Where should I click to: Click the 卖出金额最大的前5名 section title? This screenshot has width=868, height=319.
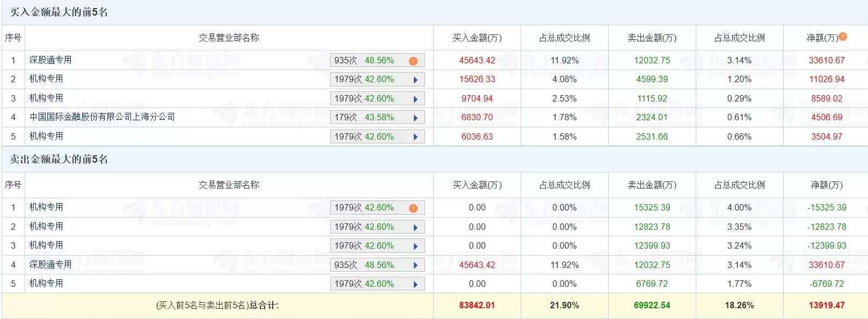(59, 160)
